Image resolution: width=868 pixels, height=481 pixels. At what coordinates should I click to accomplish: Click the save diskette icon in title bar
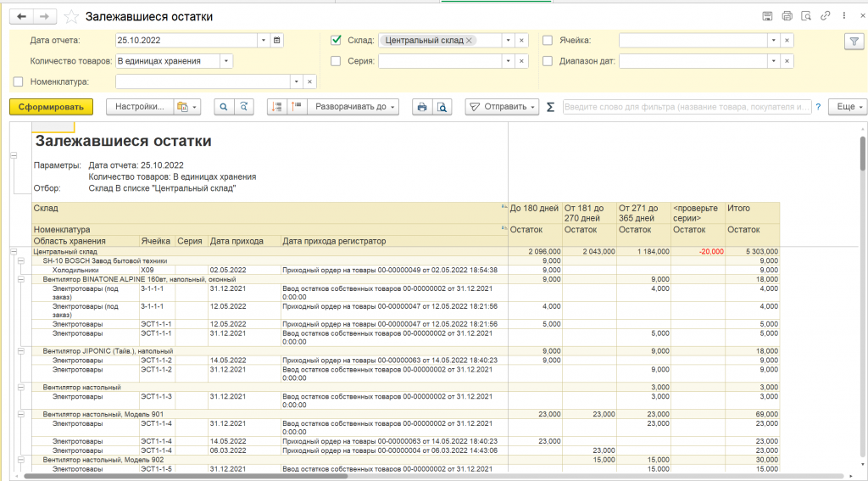(767, 16)
